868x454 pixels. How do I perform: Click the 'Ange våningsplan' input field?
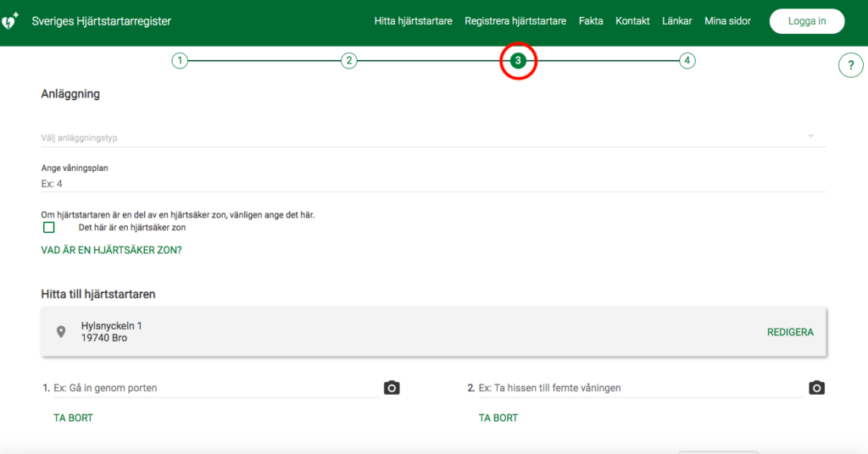pos(424,184)
